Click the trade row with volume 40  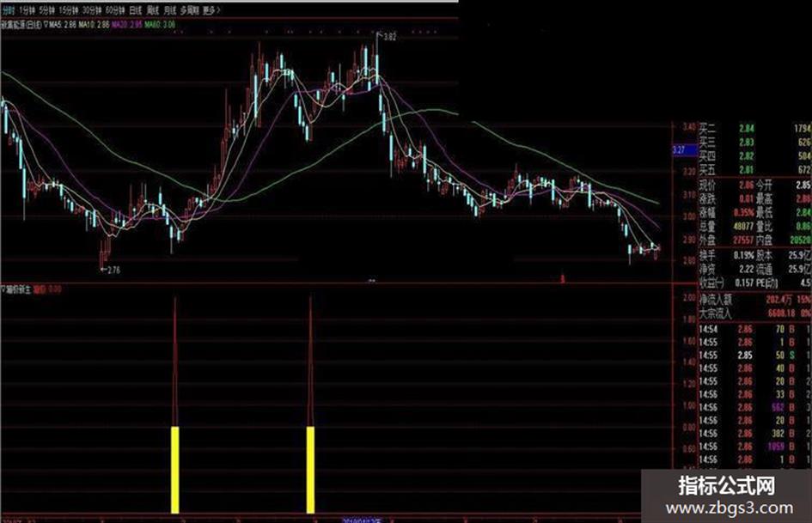click(x=754, y=368)
